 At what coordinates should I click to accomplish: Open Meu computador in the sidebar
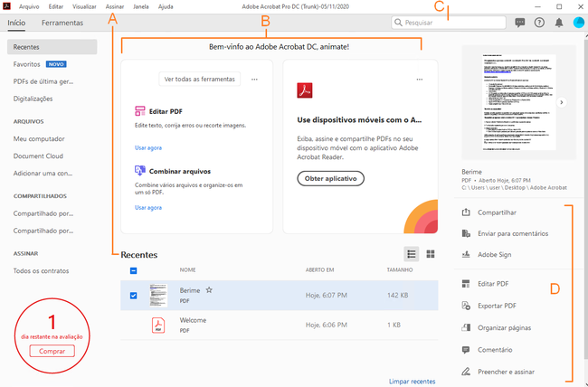pos(39,138)
